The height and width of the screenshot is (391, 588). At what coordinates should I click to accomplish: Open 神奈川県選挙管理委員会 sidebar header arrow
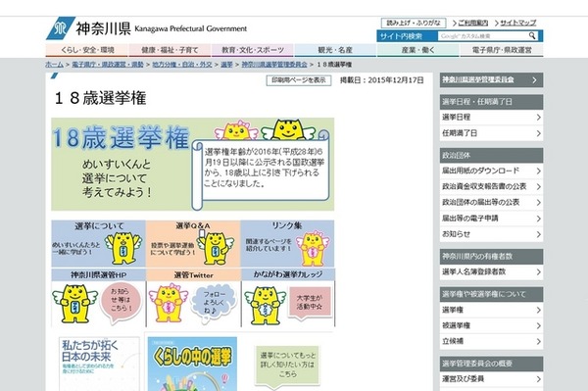point(535,79)
